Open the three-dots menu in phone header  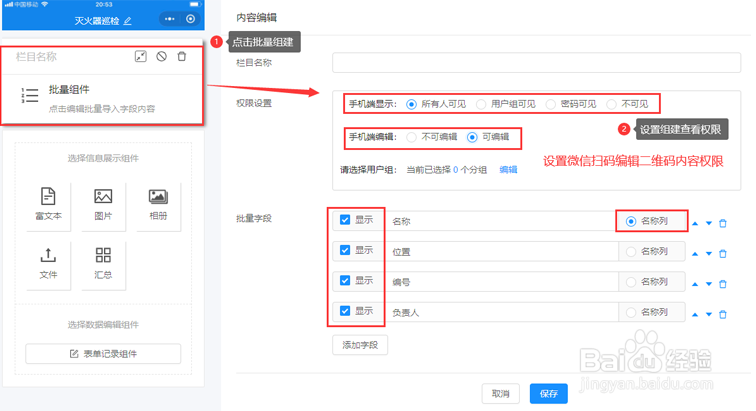(169, 19)
